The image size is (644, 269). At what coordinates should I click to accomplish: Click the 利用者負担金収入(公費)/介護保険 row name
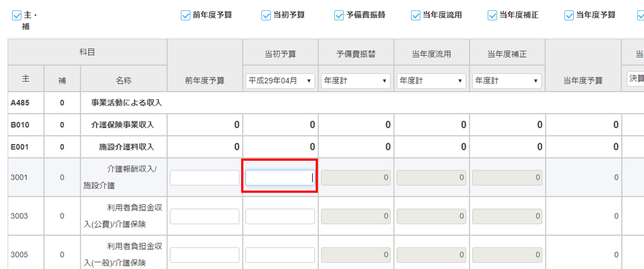pyautogui.click(x=124, y=216)
